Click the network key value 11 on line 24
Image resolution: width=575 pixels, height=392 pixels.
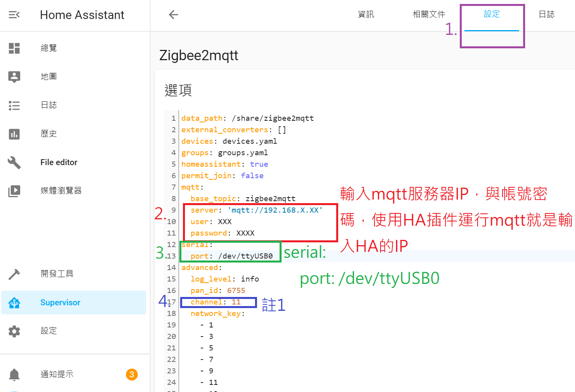pos(213,382)
